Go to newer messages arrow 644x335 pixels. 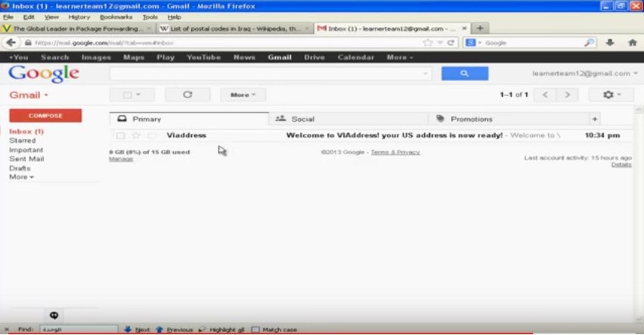[545, 95]
